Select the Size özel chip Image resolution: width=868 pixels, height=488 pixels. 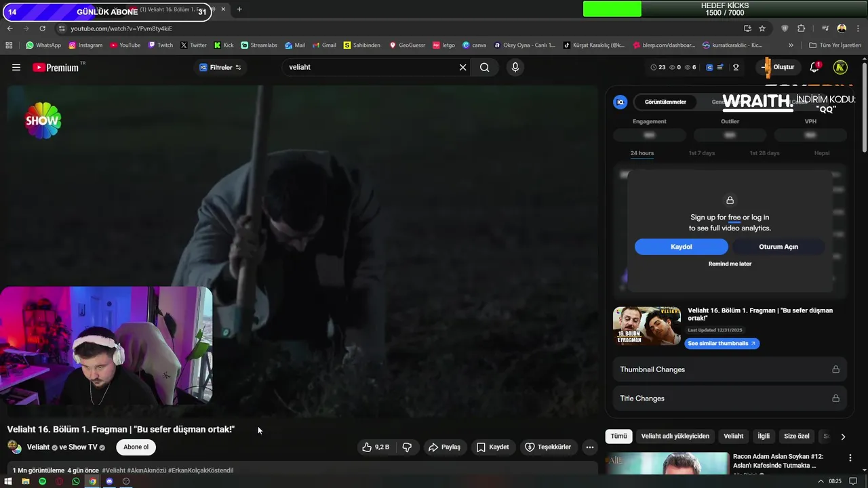(797, 436)
